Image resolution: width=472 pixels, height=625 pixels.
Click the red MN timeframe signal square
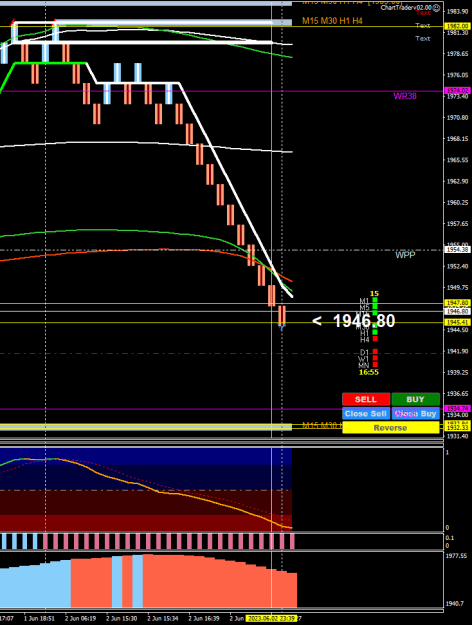[375, 364]
